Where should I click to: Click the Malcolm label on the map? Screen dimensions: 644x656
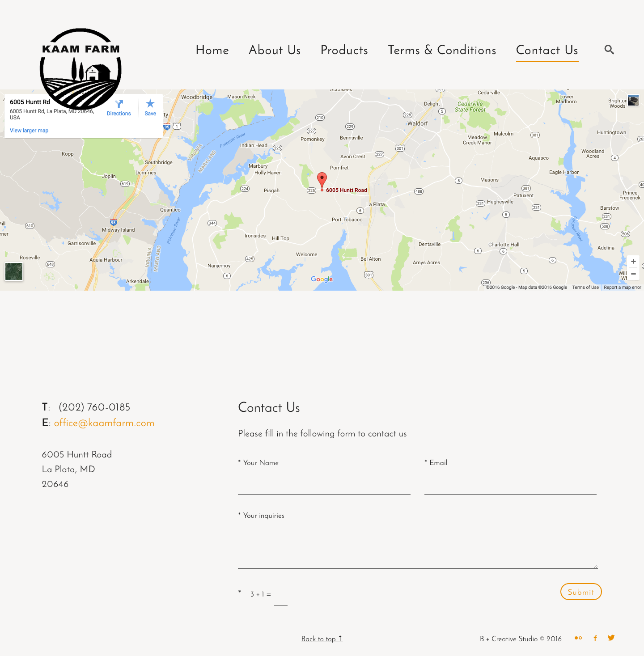point(504,134)
